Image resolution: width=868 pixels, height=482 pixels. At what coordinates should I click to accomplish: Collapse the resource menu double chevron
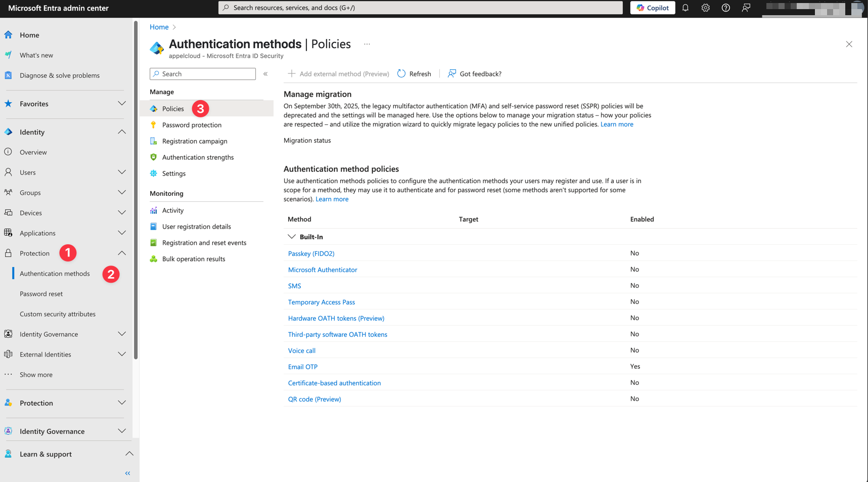[x=265, y=74]
